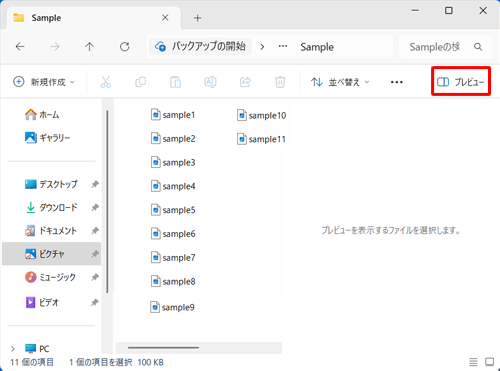Toggle the プレビュー preview pane button
500x371 pixels.
(x=461, y=82)
